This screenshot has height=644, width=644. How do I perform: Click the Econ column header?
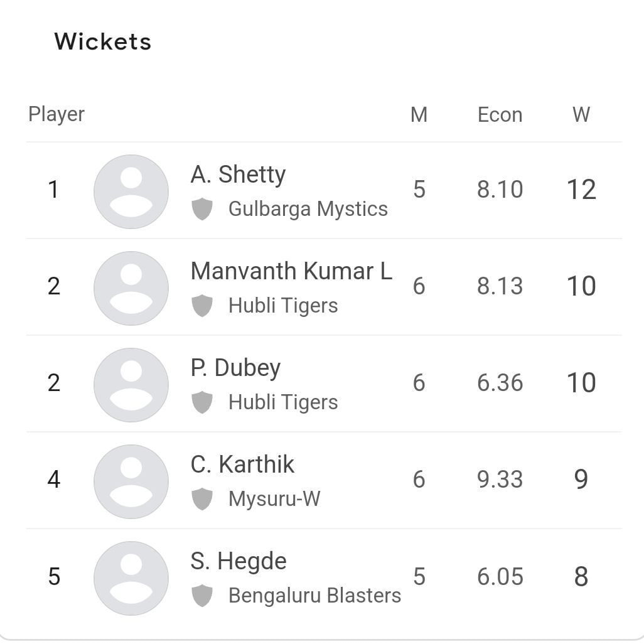[500, 115]
